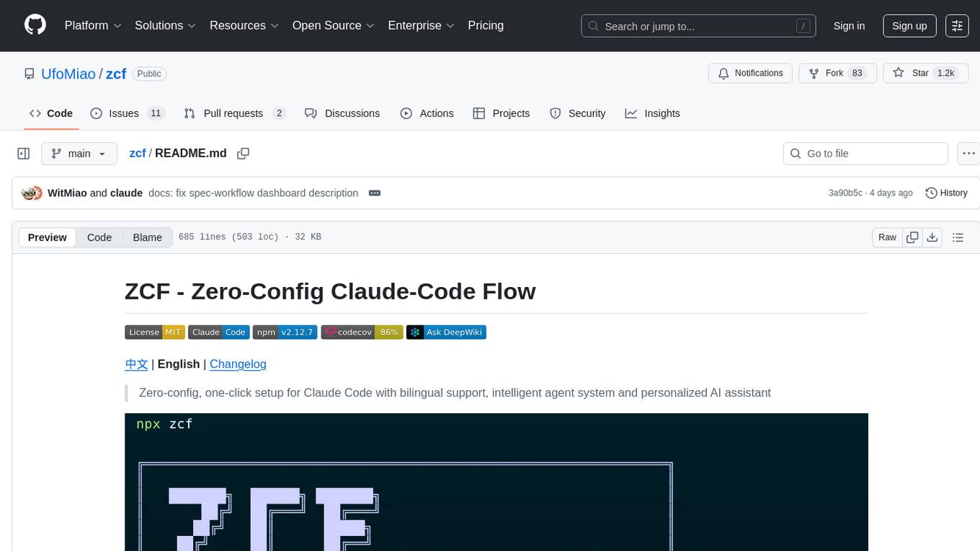This screenshot has width=980, height=551.
Task: Open commit 3a90b5c
Action: pos(845,193)
